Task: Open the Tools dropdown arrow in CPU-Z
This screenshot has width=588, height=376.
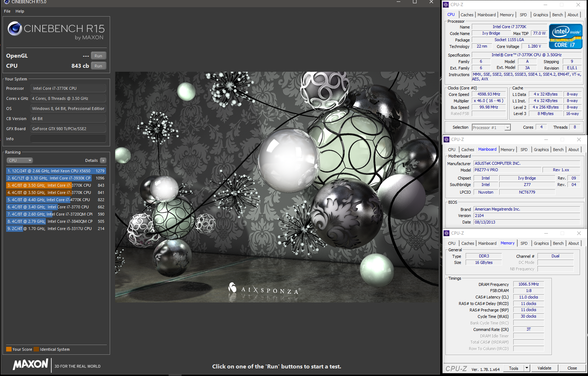Action: (x=527, y=368)
